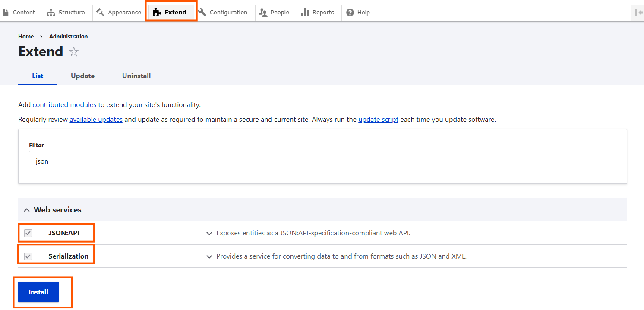Click the People users icon
Screen dimensions: 644x310
coord(263,13)
